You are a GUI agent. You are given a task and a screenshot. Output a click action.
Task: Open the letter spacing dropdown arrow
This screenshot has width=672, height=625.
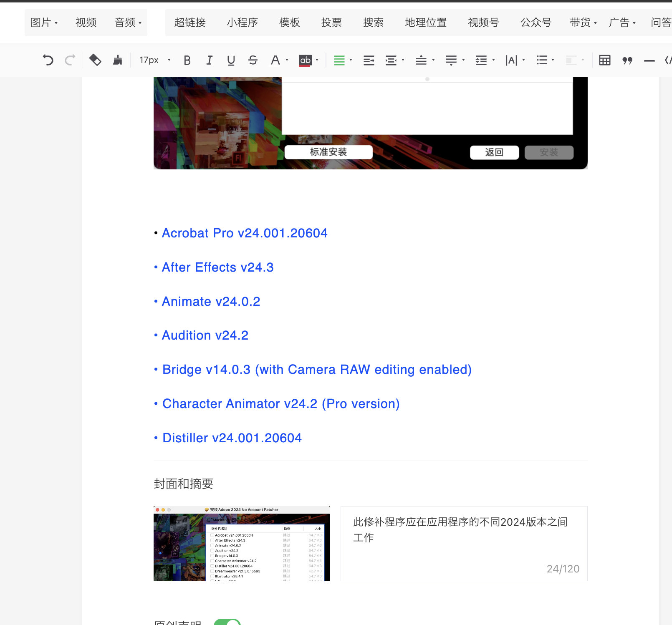523,60
